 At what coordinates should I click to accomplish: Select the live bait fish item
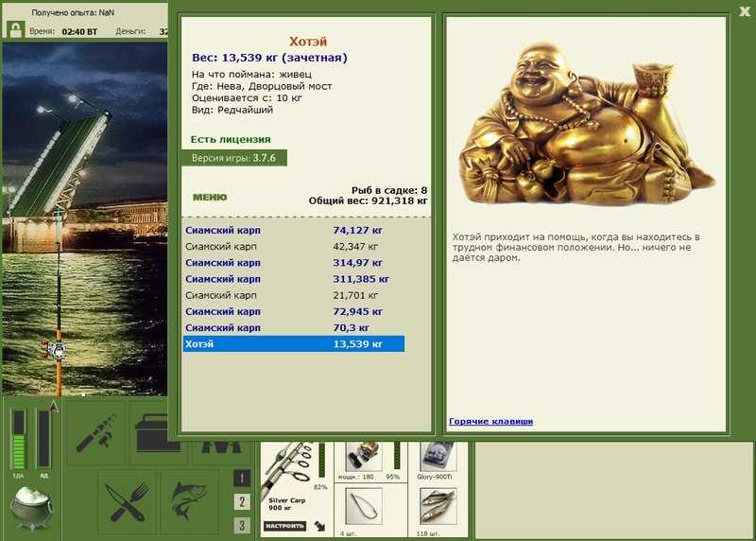click(438, 506)
